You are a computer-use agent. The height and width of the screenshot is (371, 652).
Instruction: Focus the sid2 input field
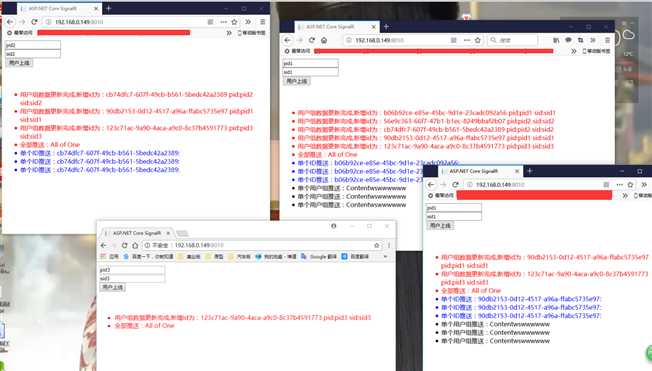(33, 54)
